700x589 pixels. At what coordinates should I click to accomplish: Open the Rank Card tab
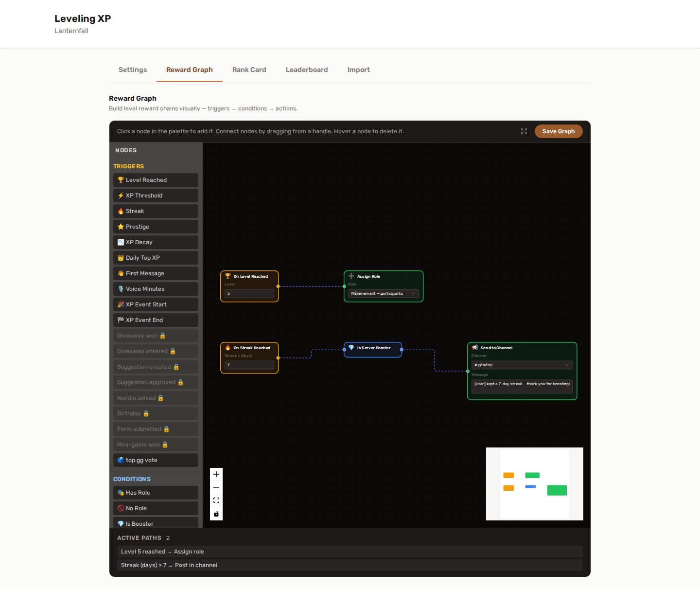coord(249,70)
